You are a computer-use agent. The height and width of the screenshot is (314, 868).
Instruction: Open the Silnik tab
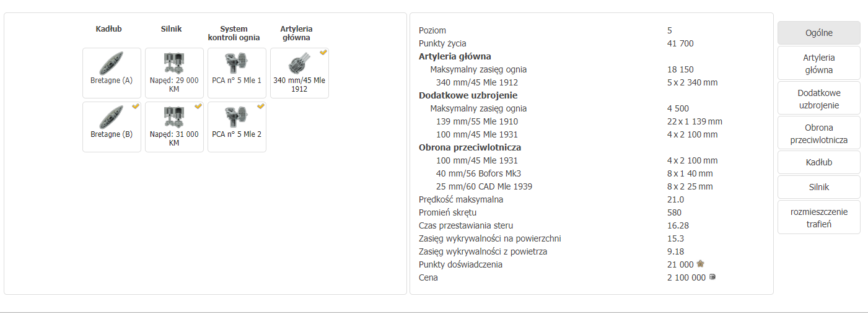pos(818,186)
